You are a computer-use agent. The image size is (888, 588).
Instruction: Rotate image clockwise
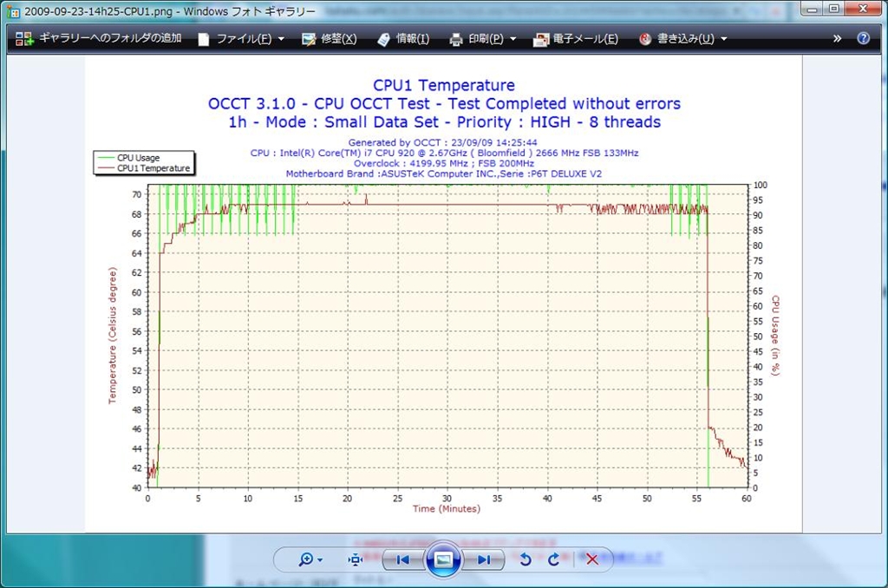(553, 559)
